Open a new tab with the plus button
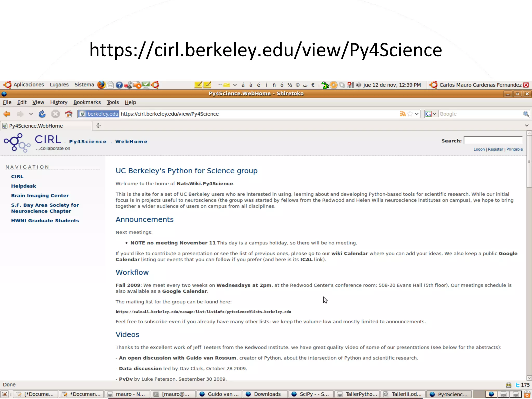 [x=98, y=126]
